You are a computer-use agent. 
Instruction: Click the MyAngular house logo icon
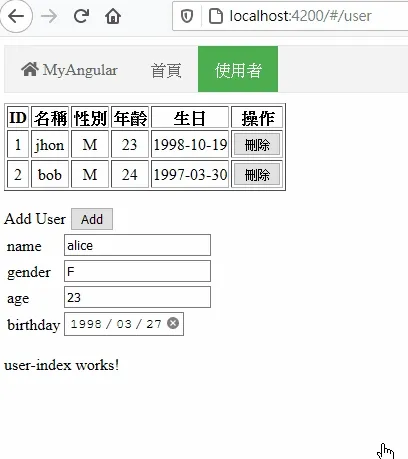30,69
